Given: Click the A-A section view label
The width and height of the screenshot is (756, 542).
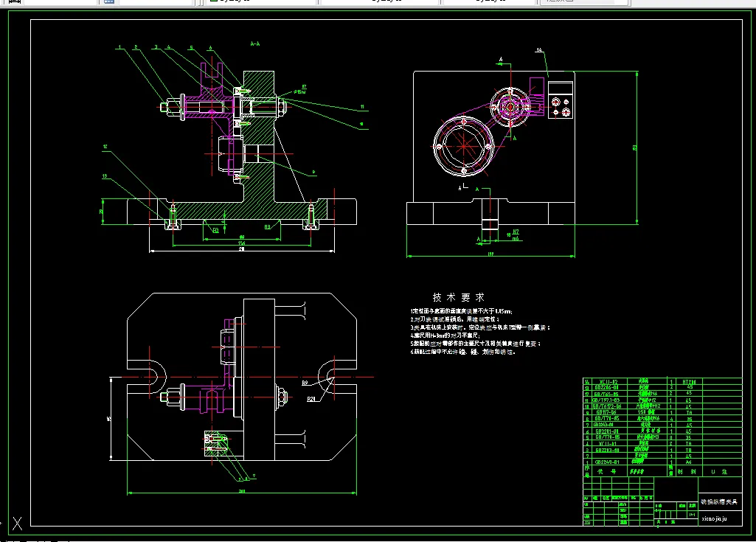Looking at the screenshot, I should click(x=255, y=44).
